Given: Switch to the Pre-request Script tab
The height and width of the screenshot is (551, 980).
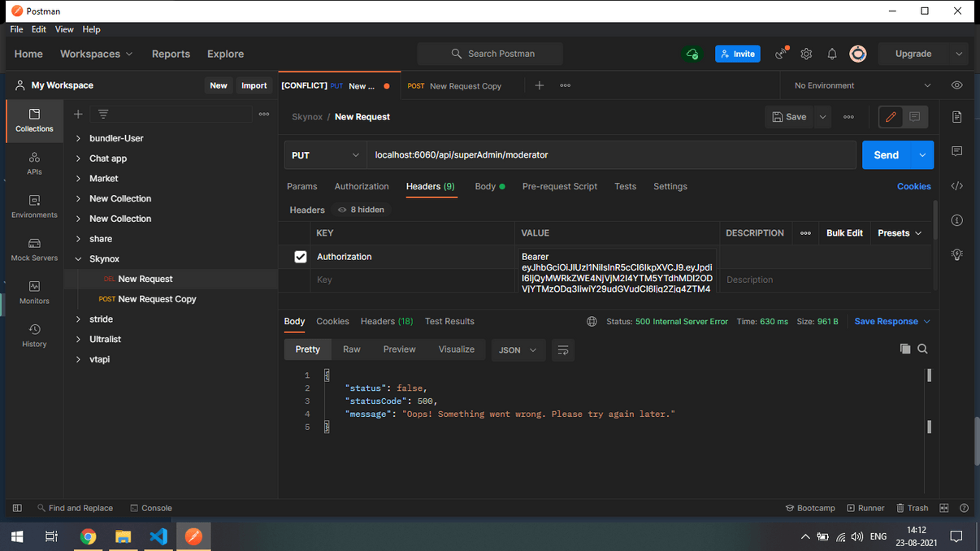Looking at the screenshot, I should click(559, 186).
